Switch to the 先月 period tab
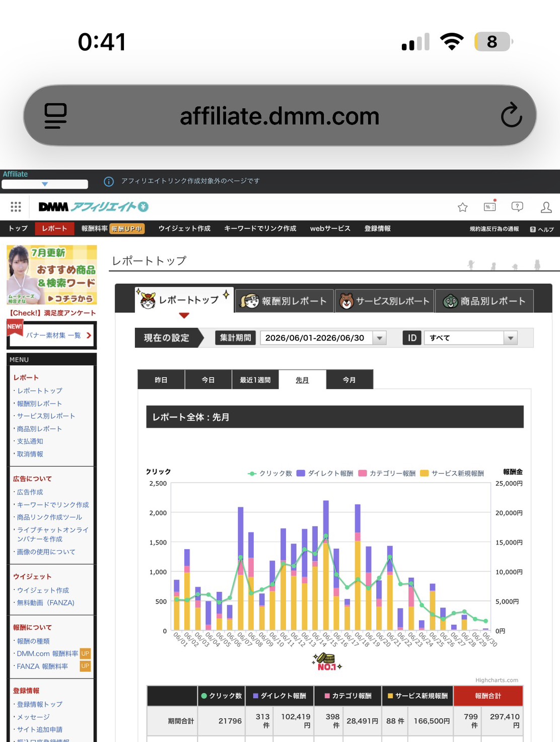Viewport: 560px width, 742px height. 302,380
